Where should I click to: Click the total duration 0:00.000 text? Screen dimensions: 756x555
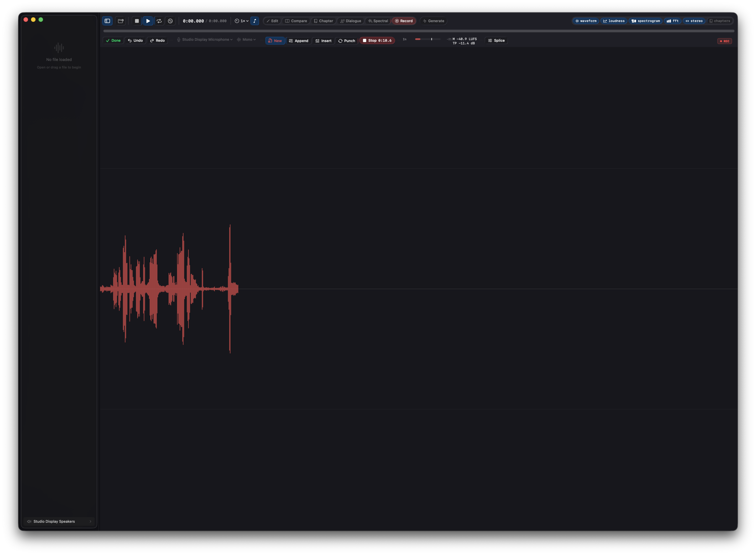218,21
